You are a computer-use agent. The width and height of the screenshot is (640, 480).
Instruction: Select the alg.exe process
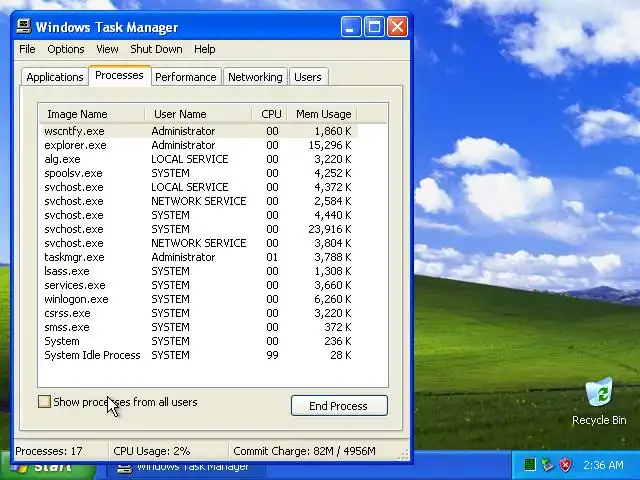tap(198, 159)
